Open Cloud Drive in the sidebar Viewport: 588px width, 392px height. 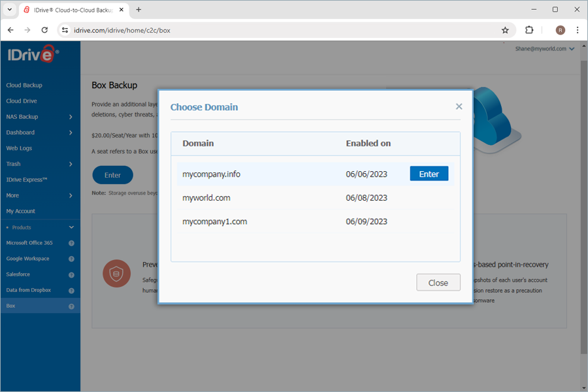[x=22, y=101]
